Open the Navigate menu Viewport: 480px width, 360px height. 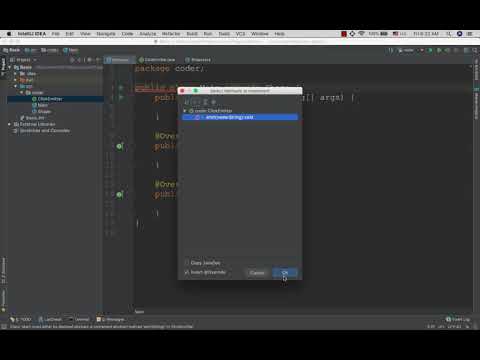click(x=106, y=34)
